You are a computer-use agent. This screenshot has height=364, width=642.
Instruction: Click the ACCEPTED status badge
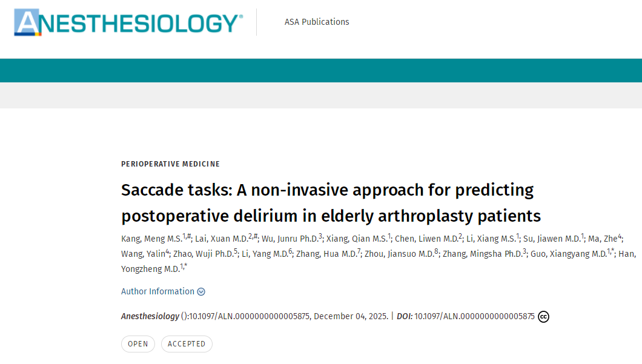[187, 344]
